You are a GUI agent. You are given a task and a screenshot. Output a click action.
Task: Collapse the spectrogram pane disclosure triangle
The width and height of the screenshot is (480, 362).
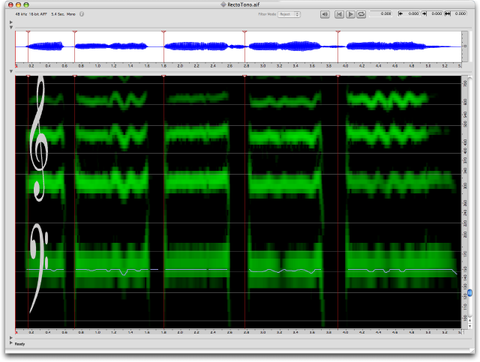click(x=11, y=71)
